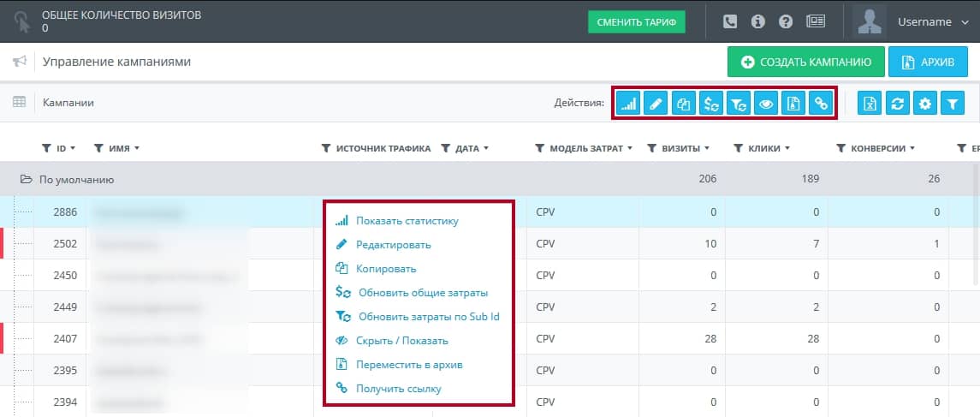Open the filter funnel button in toolbar
The width and height of the screenshot is (980, 417).
pyautogui.click(x=953, y=104)
